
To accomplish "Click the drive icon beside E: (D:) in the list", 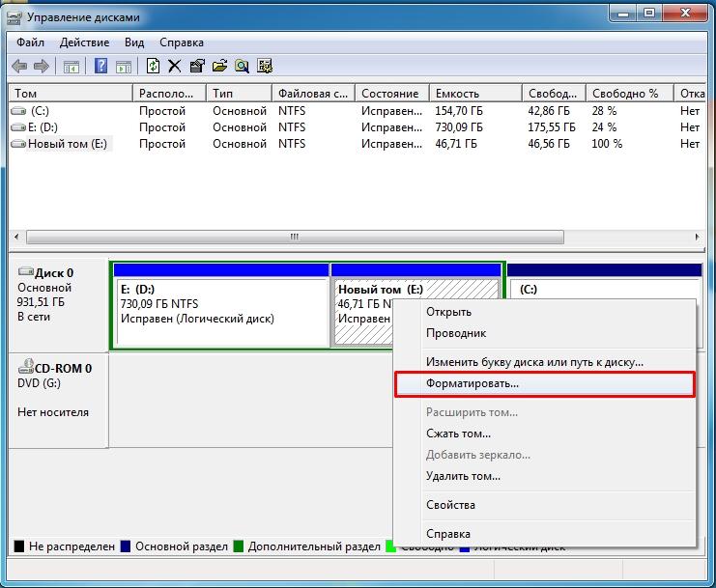I will [18, 127].
